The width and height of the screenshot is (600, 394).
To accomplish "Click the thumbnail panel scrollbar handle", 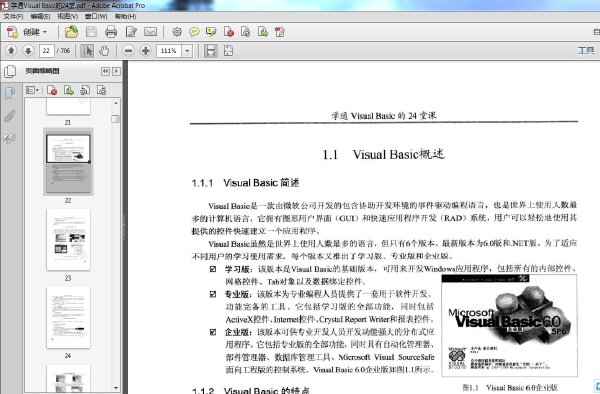I will point(116,119).
